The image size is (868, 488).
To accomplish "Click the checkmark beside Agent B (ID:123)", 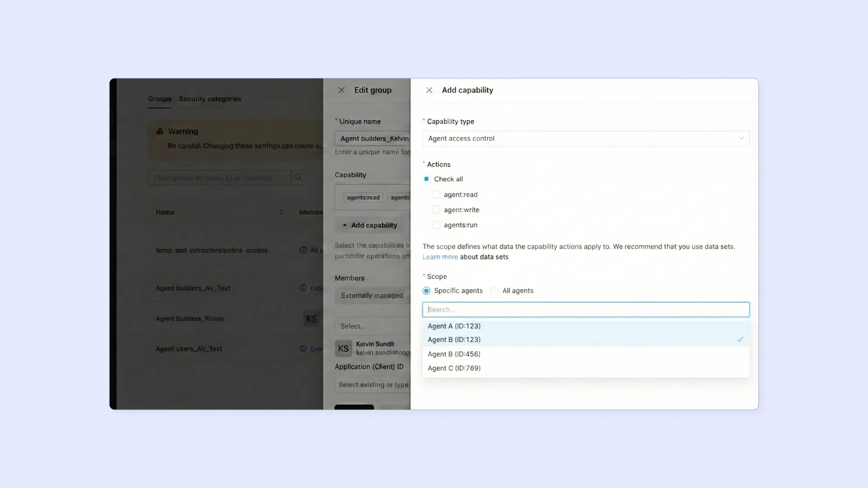I will click(740, 339).
